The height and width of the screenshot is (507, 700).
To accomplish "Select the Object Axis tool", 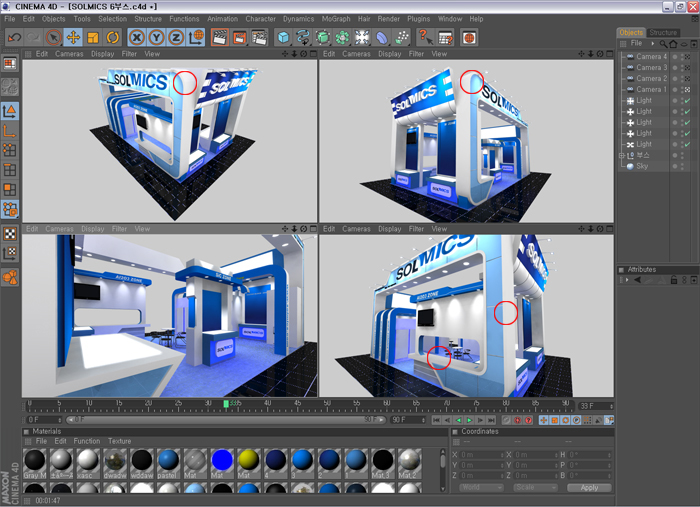I will 10,131.
